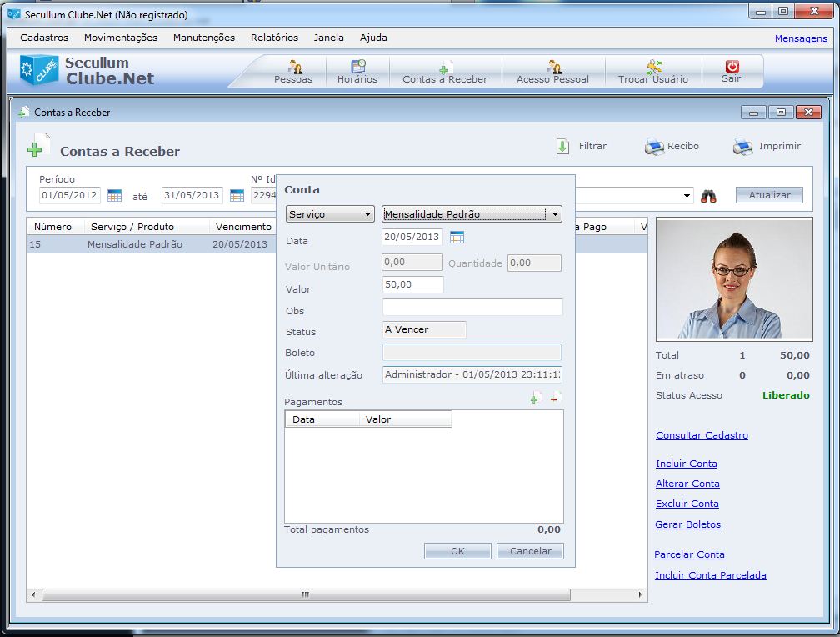Open Pessoas from the toolbar
This screenshot has width=840, height=637.
pyautogui.click(x=293, y=68)
